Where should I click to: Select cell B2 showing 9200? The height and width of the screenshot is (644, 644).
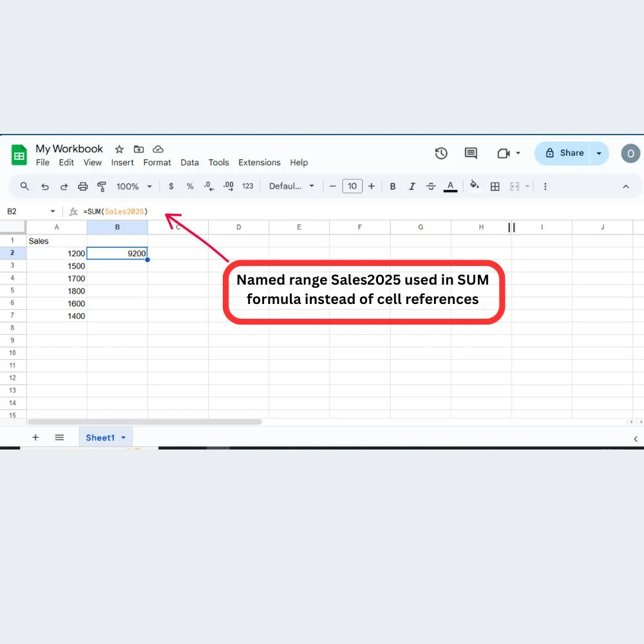tap(117, 253)
